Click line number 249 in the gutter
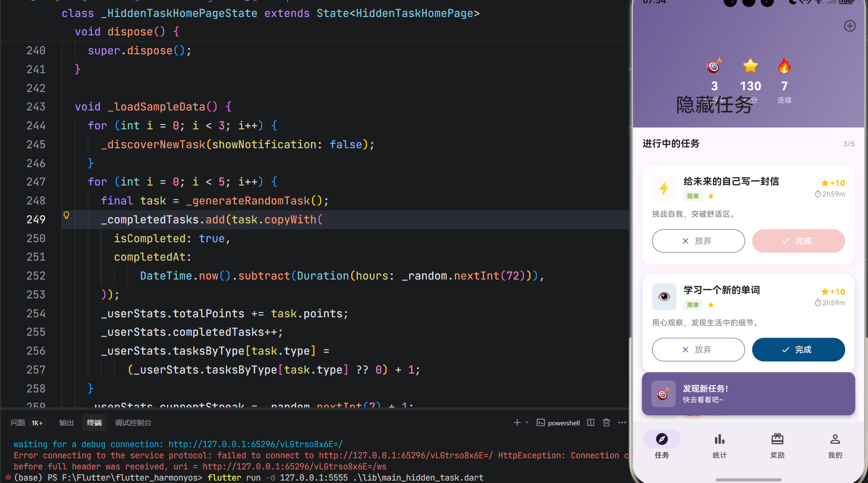 pos(36,219)
